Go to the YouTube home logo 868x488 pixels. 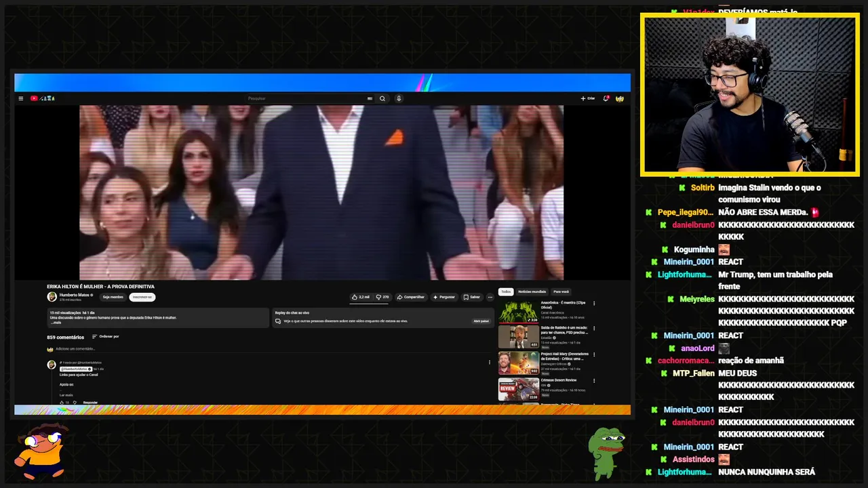41,98
